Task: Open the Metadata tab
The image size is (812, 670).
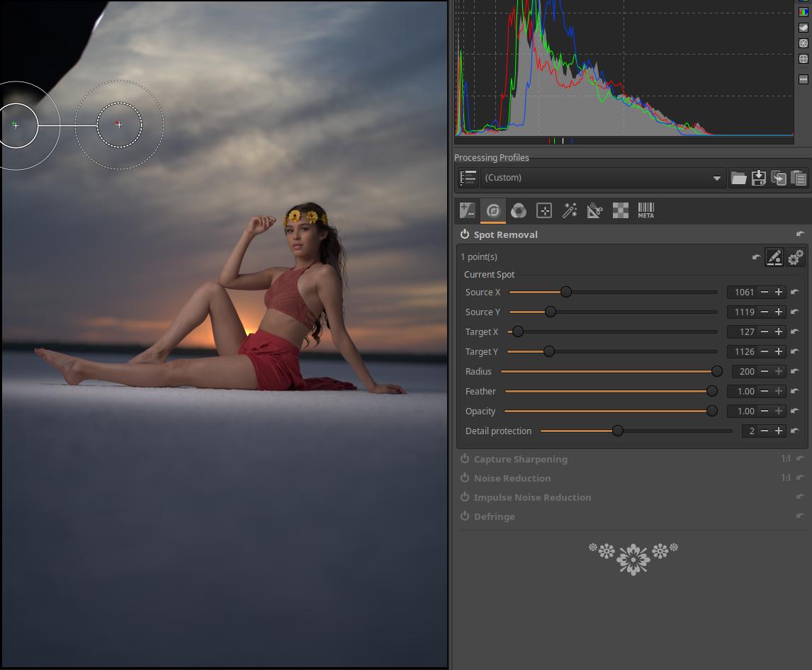Action: coord(645,210)
